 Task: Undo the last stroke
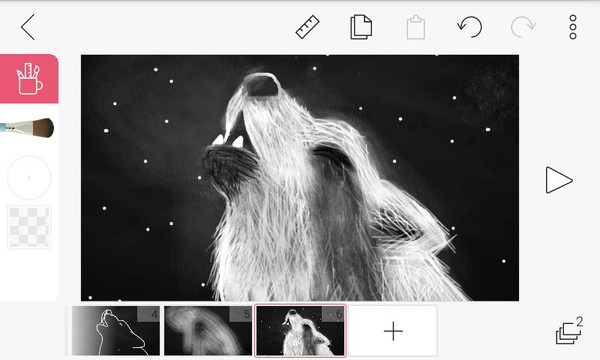click(470, 27)
